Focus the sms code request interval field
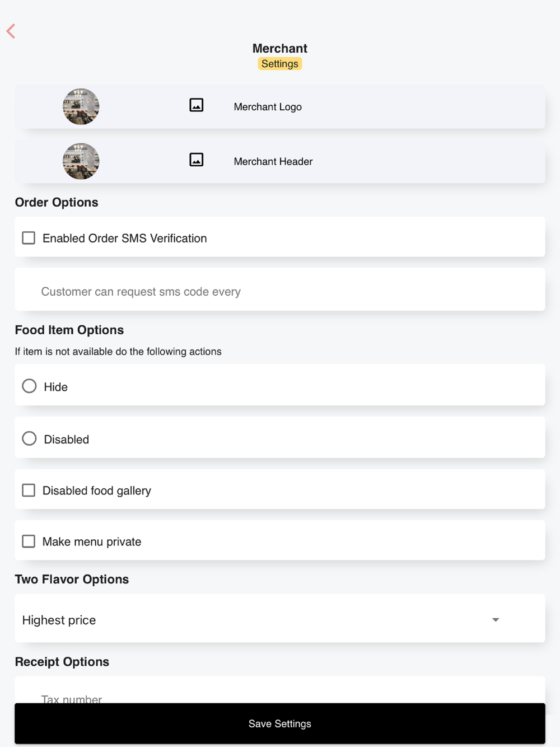This screenshot has height=747, width=560. coord(280,290)
